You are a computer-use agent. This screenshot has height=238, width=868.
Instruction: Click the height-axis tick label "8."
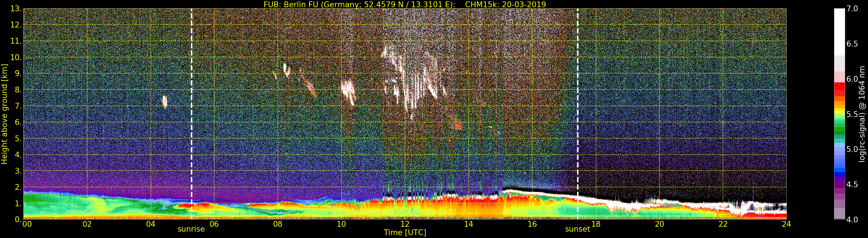18,90
